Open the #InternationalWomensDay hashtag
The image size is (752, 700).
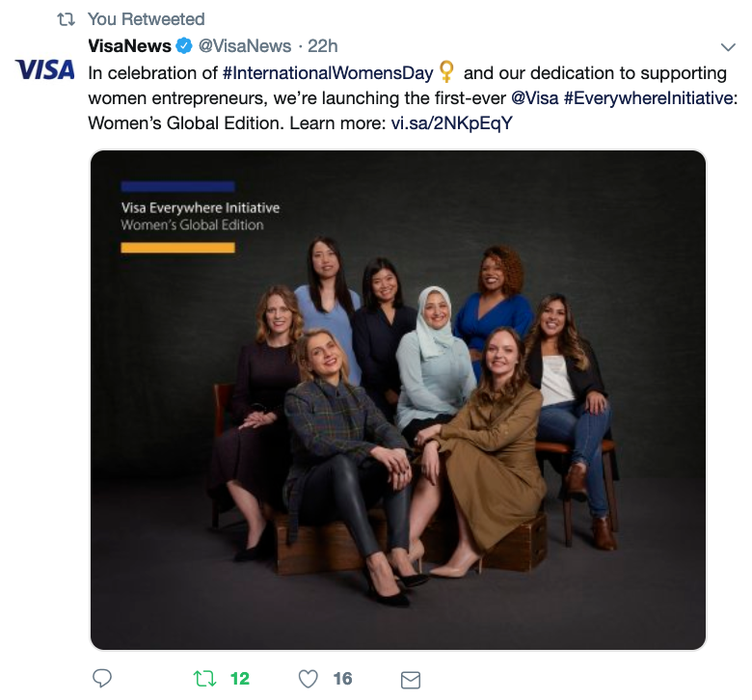click(x=328, y=73)
